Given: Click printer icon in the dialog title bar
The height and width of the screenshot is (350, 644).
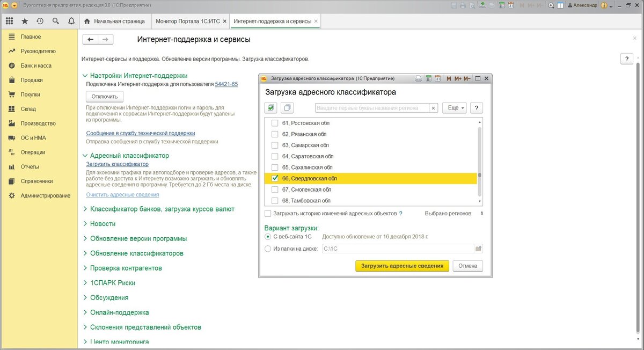Looking at the screenshot, I should click(419, 78).
